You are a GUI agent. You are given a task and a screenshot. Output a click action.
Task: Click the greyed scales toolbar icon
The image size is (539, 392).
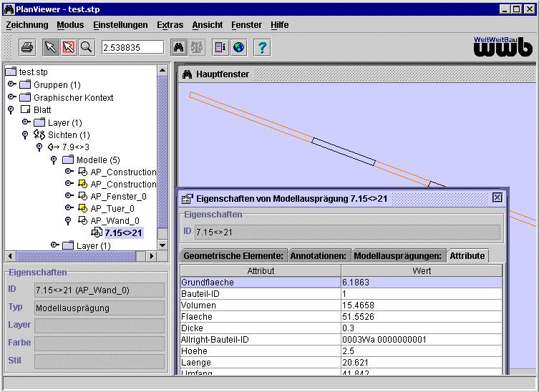pyautogui.click(x=197, y=47)
